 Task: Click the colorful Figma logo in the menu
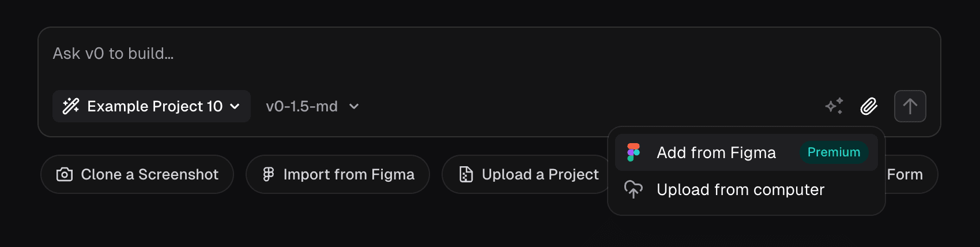(634, 152)
